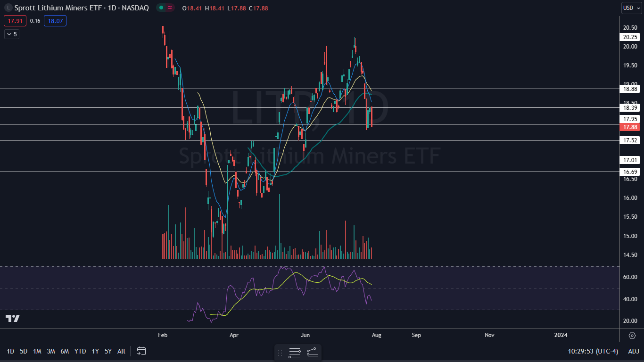Viewport: 644px width, 362px height.
Task: Expand the collapsed indicators legend showing 5
Action: coord(11,34)
